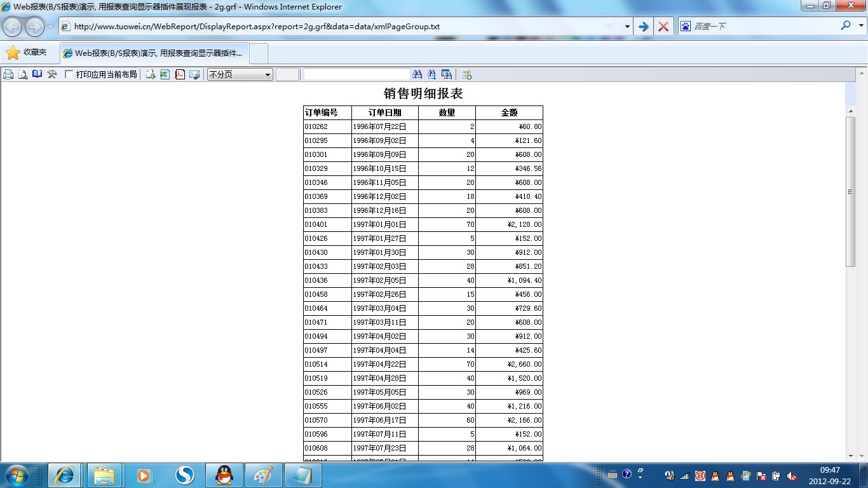Open the 收藏夹 favorites button

point(27,53)
